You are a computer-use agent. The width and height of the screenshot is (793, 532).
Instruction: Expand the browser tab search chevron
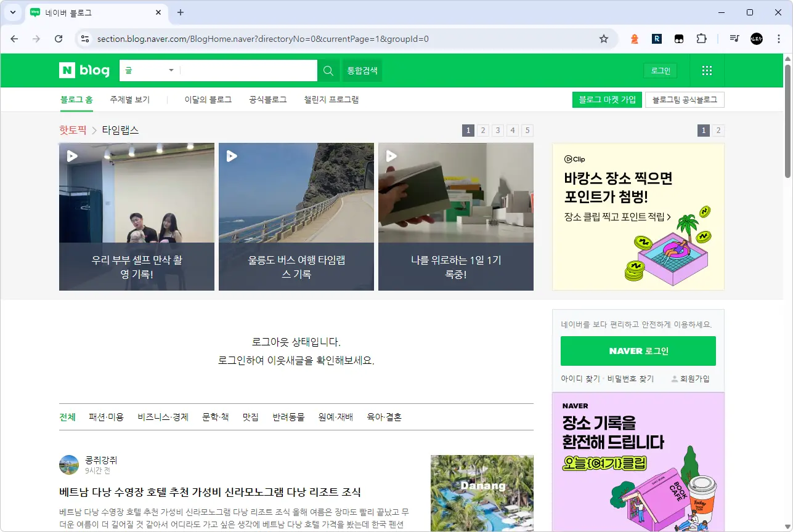click(x=12, y=12)
